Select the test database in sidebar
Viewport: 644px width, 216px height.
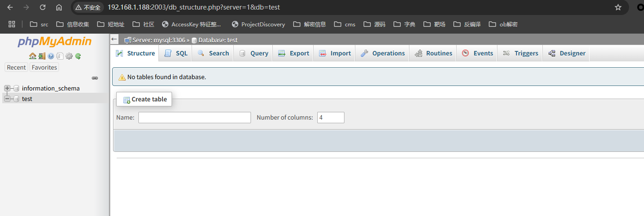tap(27, 99)
